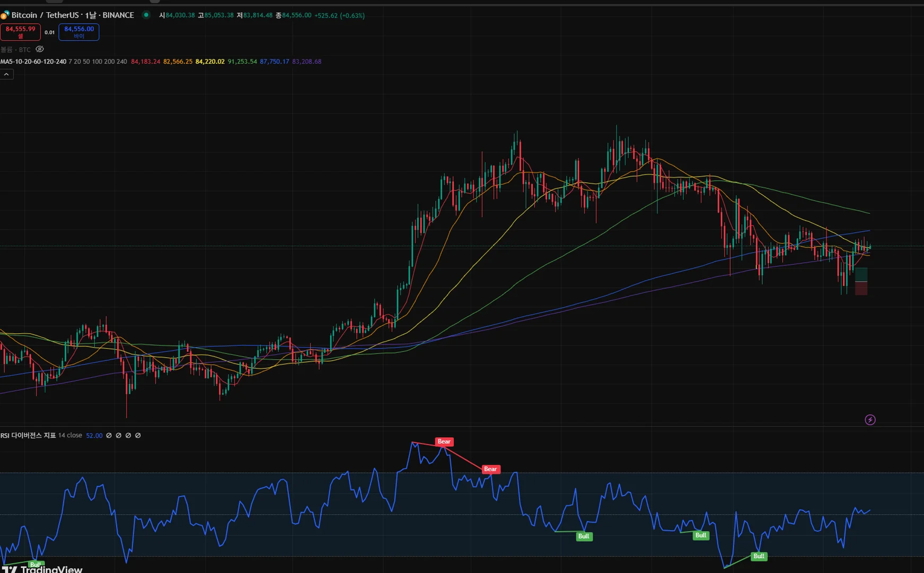Click the first RSI null-value icon
The image size is (924, 573).
point(109,436)
